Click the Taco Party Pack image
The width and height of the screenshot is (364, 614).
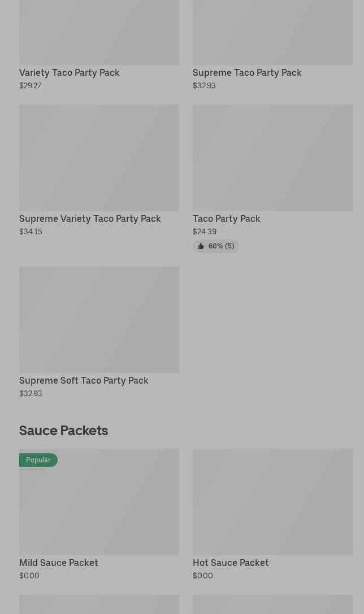[x=272, y=157]
